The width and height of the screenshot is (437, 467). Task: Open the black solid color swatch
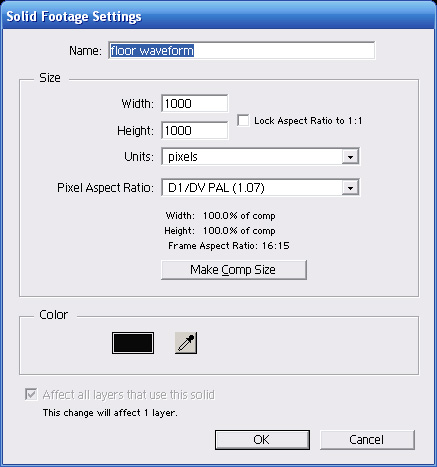click(x=133, y=343)
